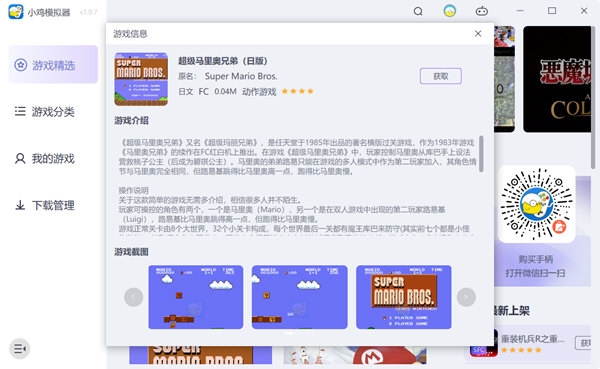The height and width of the screenshot is (369, 600).
Task: Show next screenshots with right arrow
Action: click(466, 297)
